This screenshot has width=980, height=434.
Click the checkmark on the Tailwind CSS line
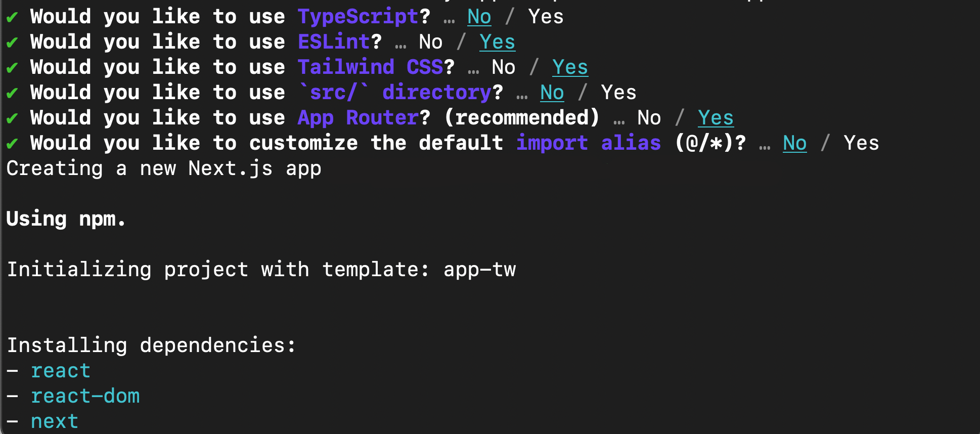pos(12,68)
